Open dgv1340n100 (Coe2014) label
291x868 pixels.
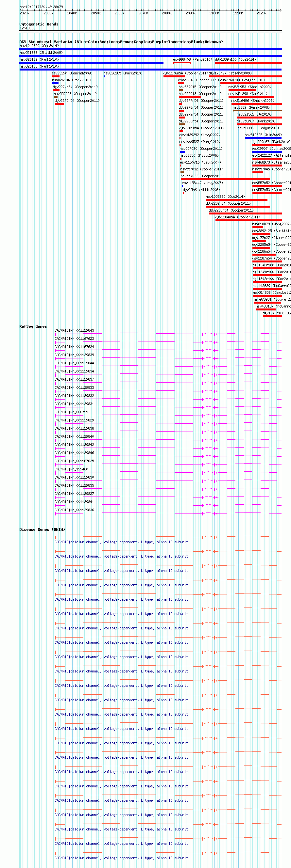[272, 265]
